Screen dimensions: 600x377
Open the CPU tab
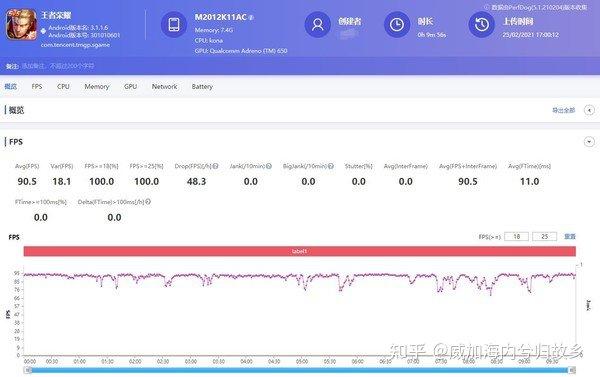tap(63, 86)
